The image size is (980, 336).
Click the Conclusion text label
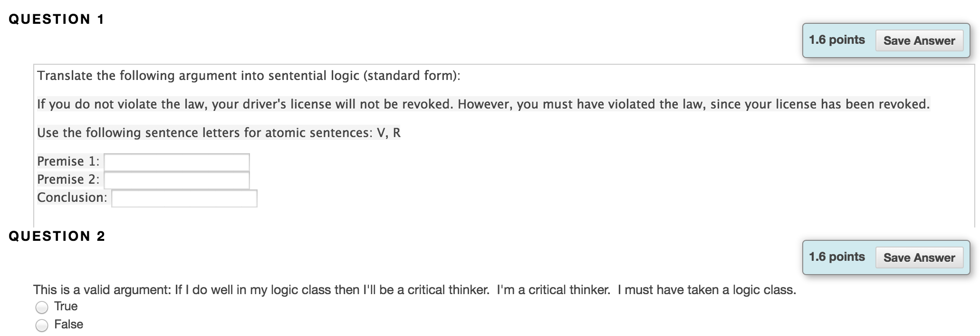point(71,198)
